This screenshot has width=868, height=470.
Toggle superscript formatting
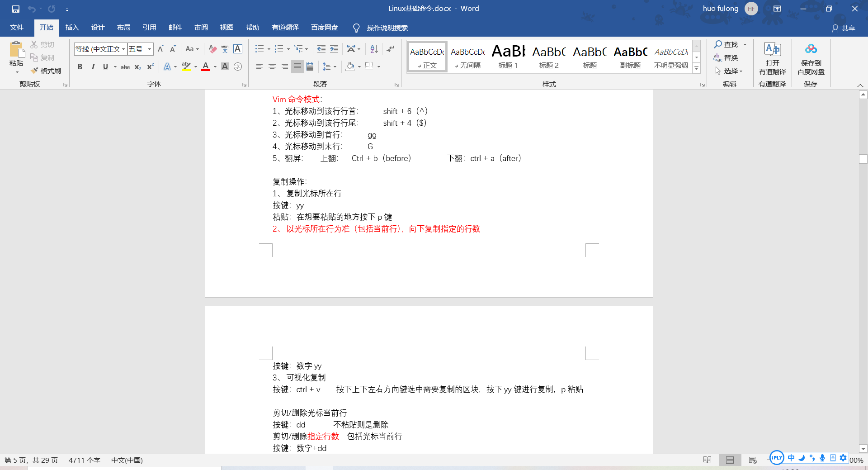click(149, 66)
